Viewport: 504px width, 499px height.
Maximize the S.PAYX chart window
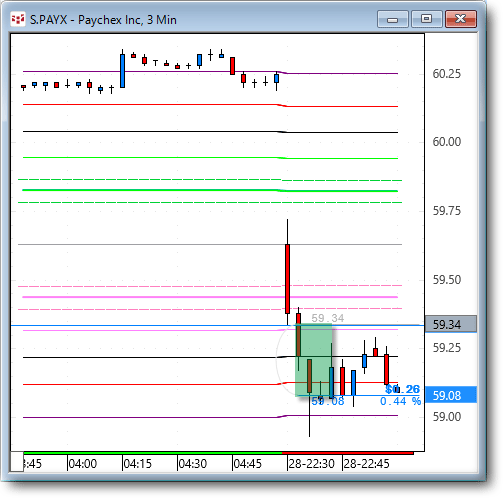427,19
